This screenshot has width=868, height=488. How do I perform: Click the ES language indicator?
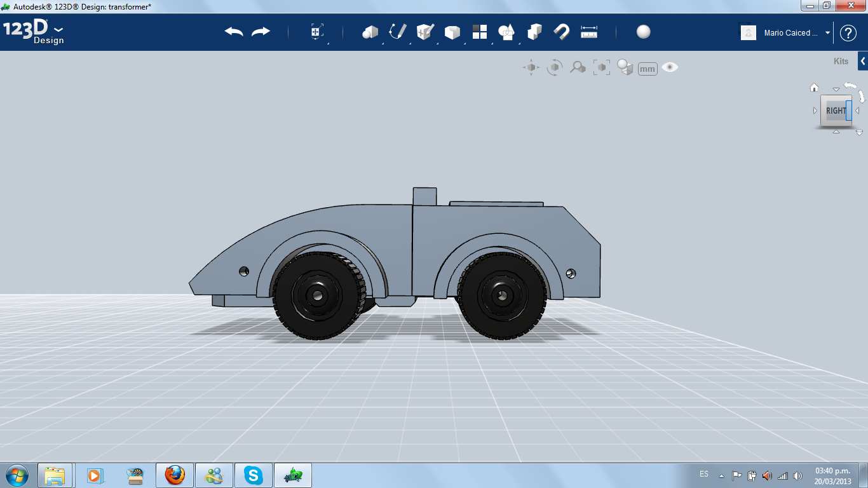click(704, 474)
